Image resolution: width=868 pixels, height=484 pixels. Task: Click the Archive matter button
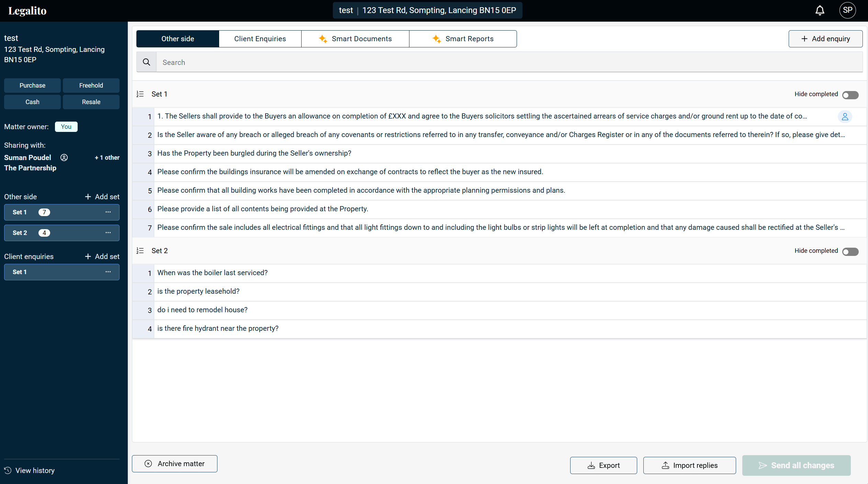[x=174, y=464]
